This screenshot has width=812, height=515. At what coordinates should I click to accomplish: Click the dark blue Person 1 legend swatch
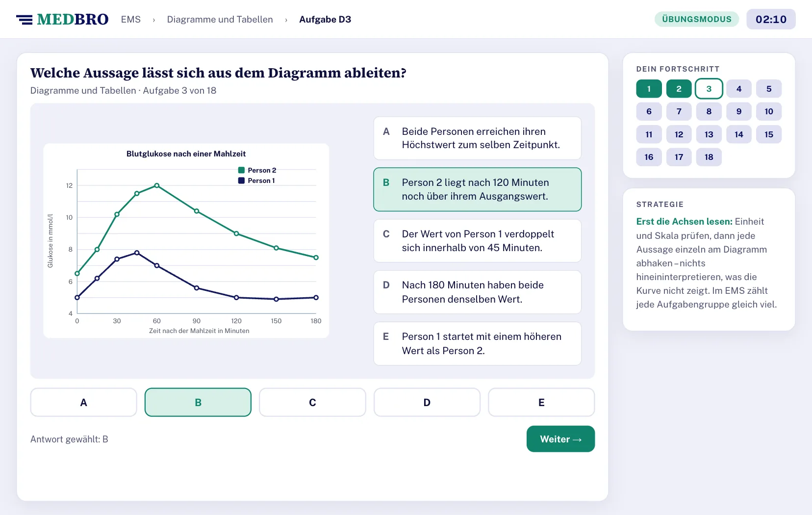coord(241,180)
